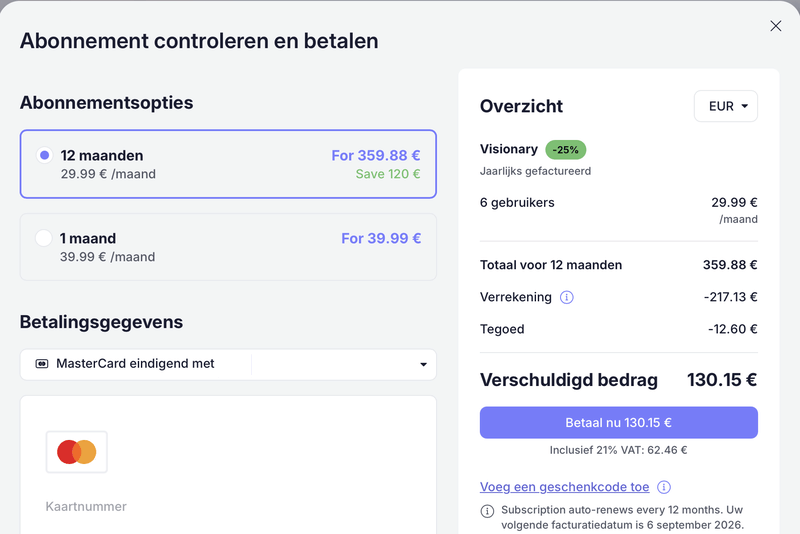The image size is (800, 534).
Task: Click the For 39.99 € monthly price
Action: click(x=381, y=238)
